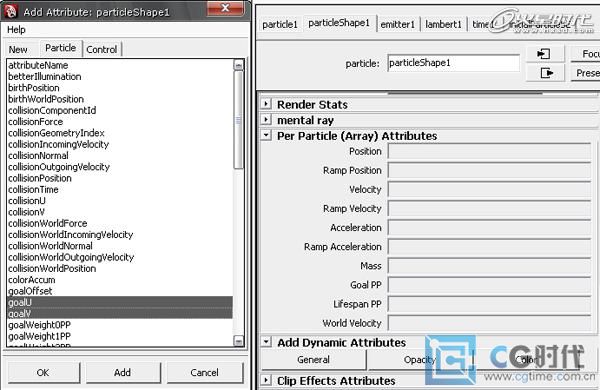Switch to the Particle tab

point(60,48)
